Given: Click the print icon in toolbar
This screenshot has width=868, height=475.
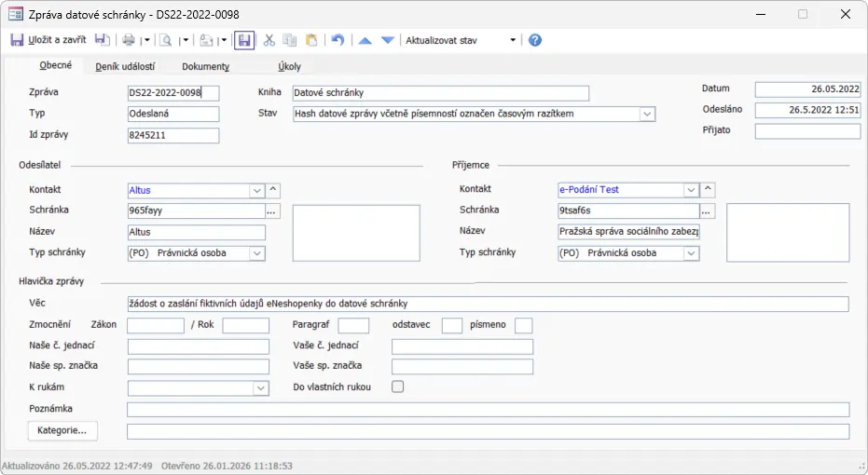Looking at the screenshot, I should click(x=129, y=40).
